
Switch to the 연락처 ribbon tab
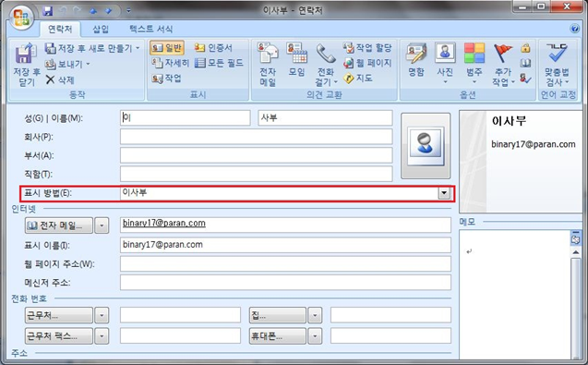coord(60,29)
